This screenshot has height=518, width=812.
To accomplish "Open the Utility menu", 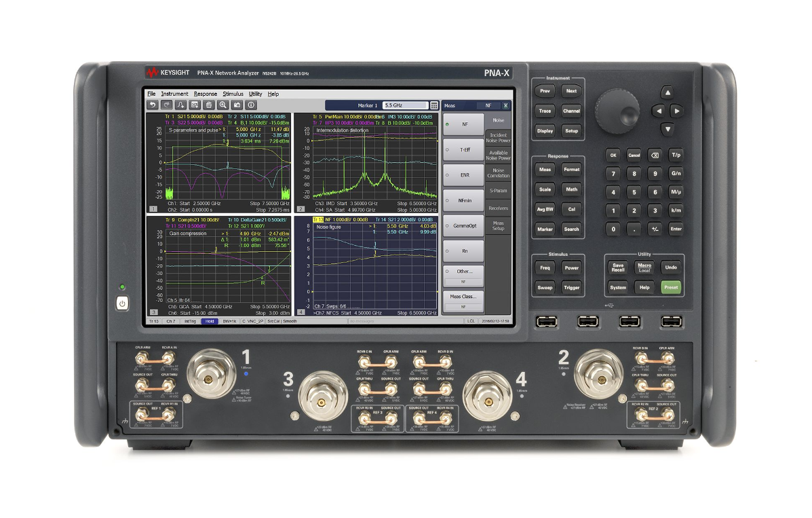I will (x=255, y=94).
